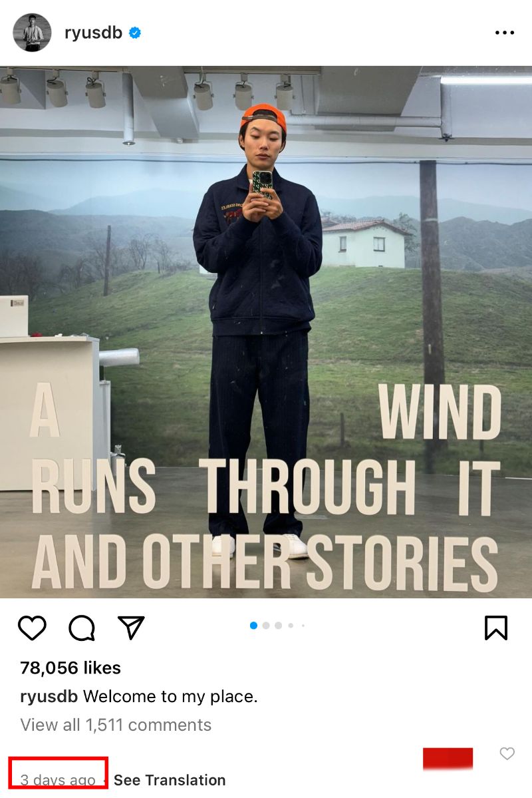Tap the blue verified badge
This screenshot has height=798, width=532.
point(135,33)
